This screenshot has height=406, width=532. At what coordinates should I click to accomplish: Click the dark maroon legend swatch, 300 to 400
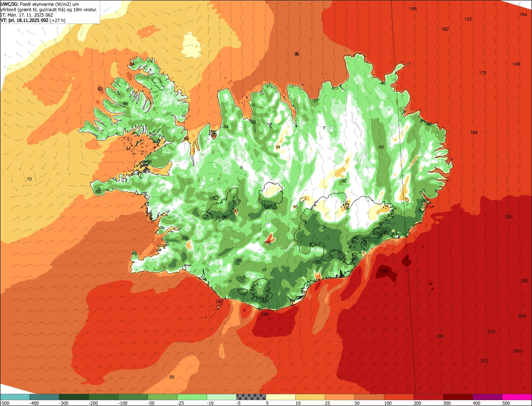coord(458,397)
